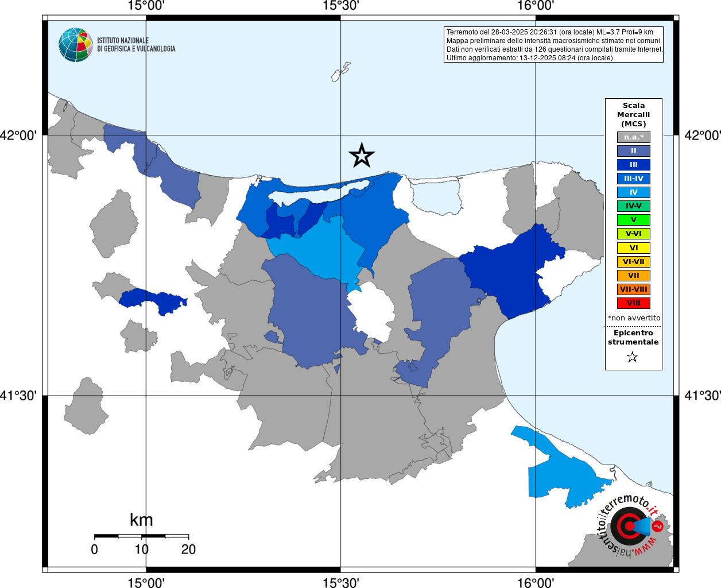
Task: Select the V-VI legend swatch
Action: tap(634, 234)
